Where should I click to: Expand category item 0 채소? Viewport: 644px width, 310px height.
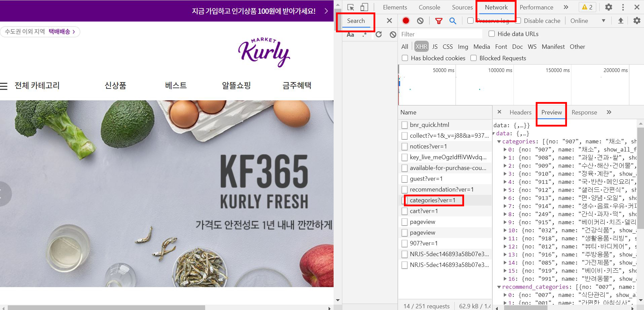point(505,150)
